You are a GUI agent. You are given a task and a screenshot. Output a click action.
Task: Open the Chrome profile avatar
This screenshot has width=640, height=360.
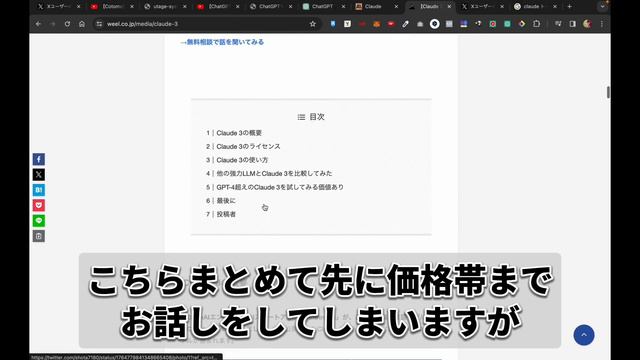(587, 24)
